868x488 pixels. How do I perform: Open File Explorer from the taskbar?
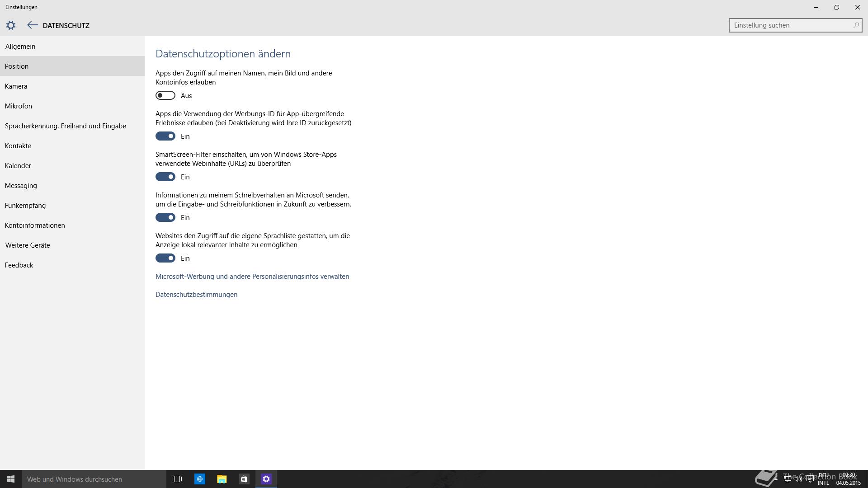click(222, 479)
